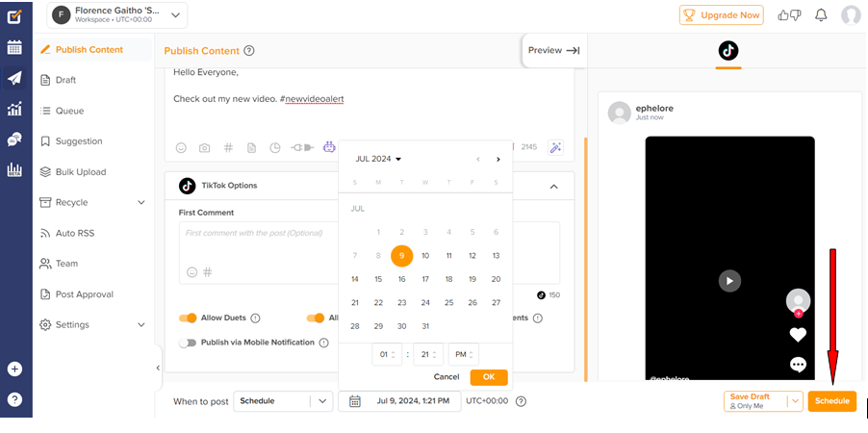Click the pie chart icon in post toolbar
Viewport: 868px width, 433px height.
pos(275,147)
